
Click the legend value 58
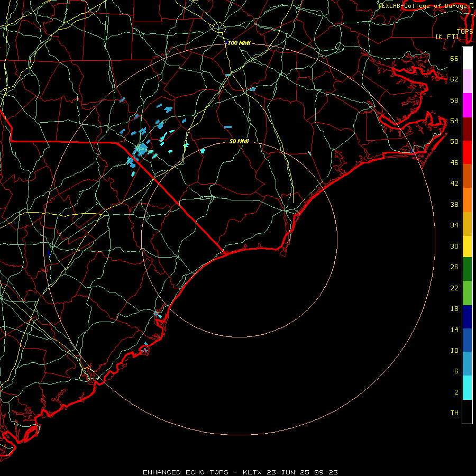tap(454, 100)
